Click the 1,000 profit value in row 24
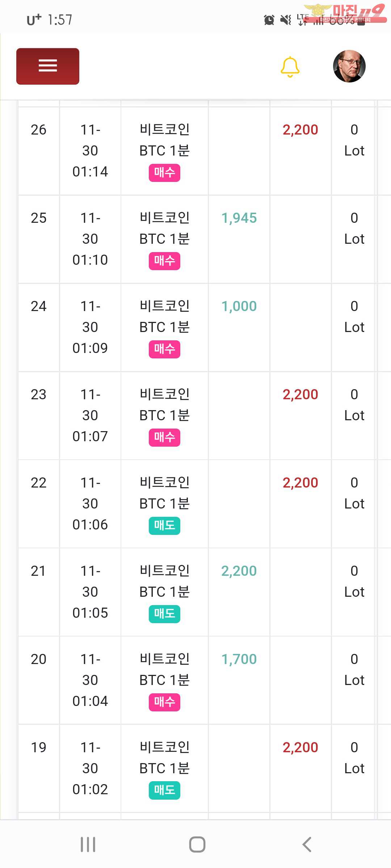The height and width of the screenshot is (868, 391). pos(239,306)
